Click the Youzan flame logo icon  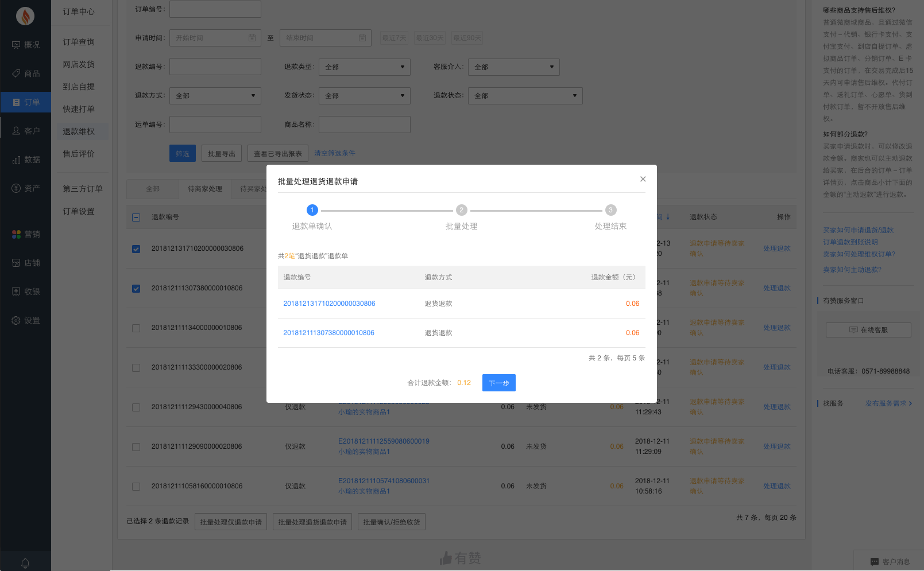pos(25,16)
